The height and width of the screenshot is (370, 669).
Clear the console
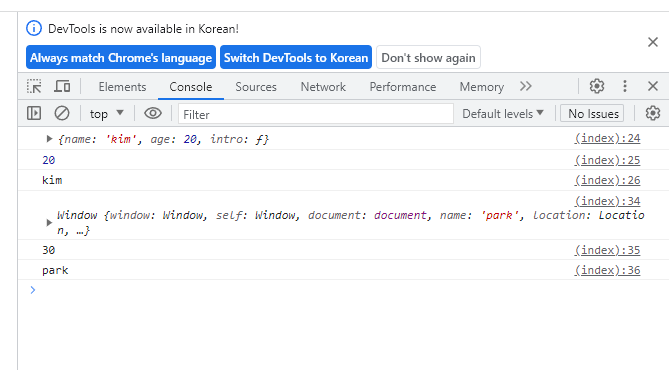tap(62, 114)
